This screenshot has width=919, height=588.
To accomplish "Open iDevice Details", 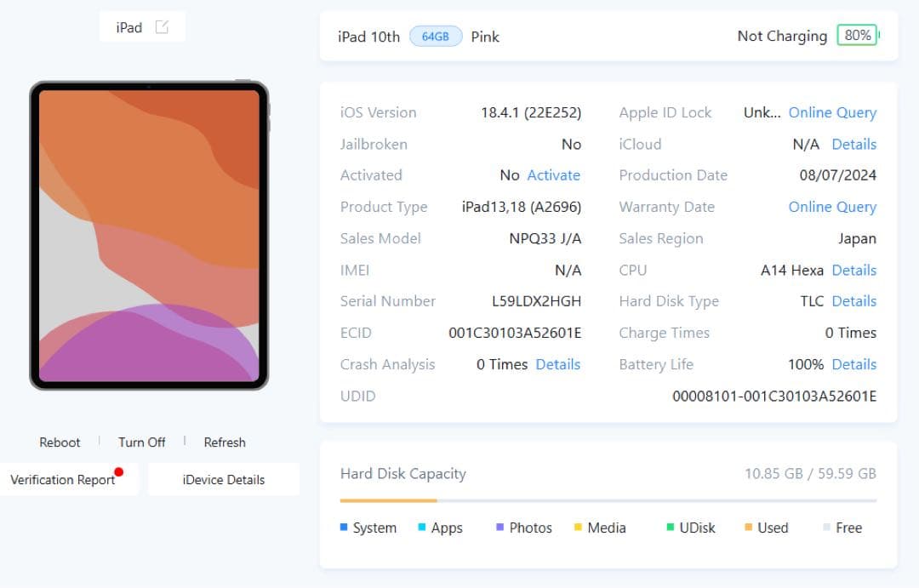I will (x=223, y=479).
